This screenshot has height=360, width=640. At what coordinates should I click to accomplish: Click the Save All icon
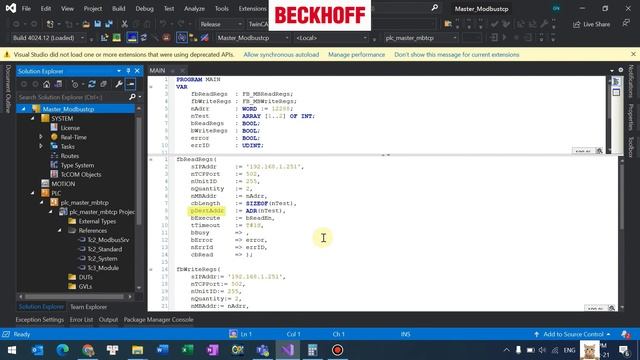tap(109, 24)
